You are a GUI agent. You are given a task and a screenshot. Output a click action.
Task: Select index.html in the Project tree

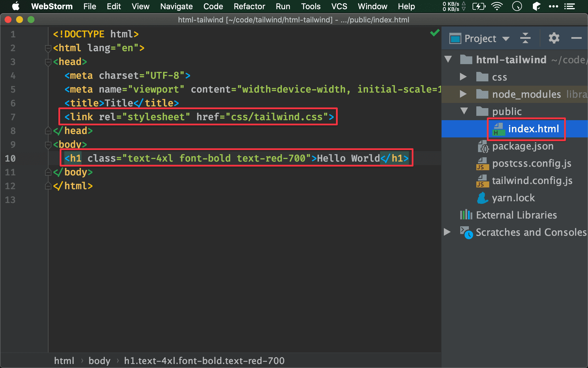point(533,129)
